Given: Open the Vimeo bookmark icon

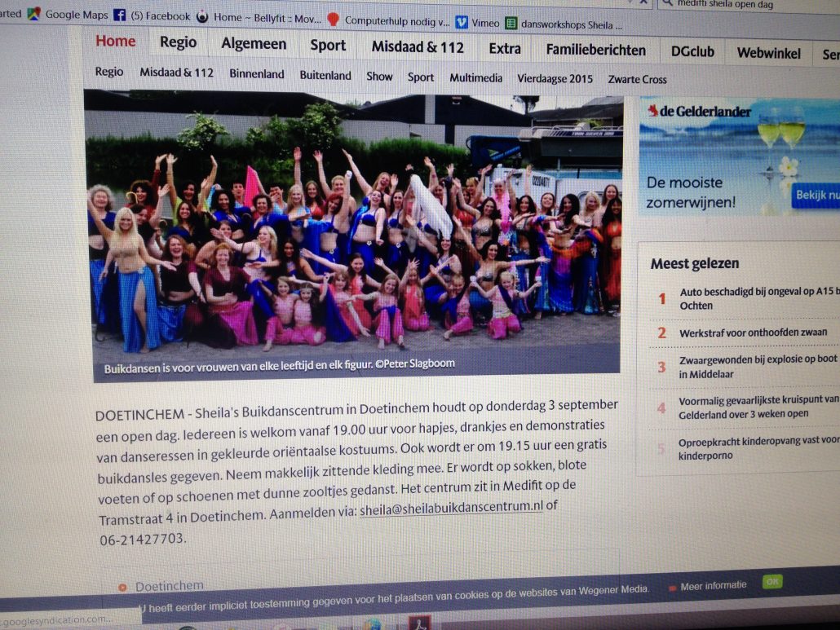Looking at the screenshot, I should tap(462, 22).
